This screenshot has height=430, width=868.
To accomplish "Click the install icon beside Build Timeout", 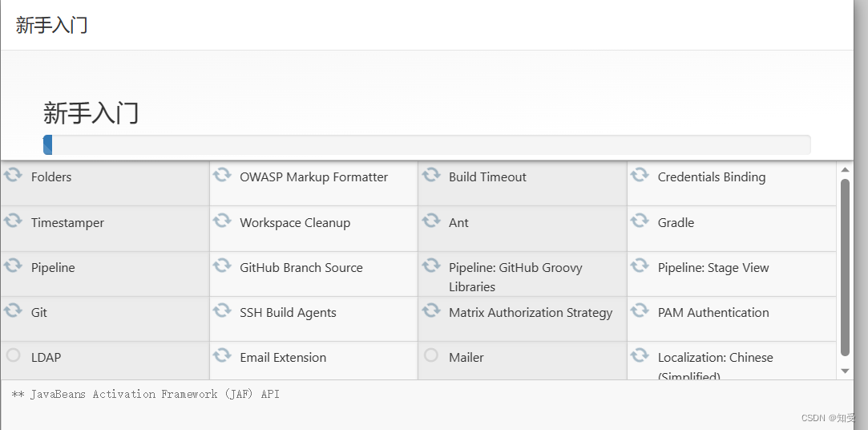I will [431, 176].
